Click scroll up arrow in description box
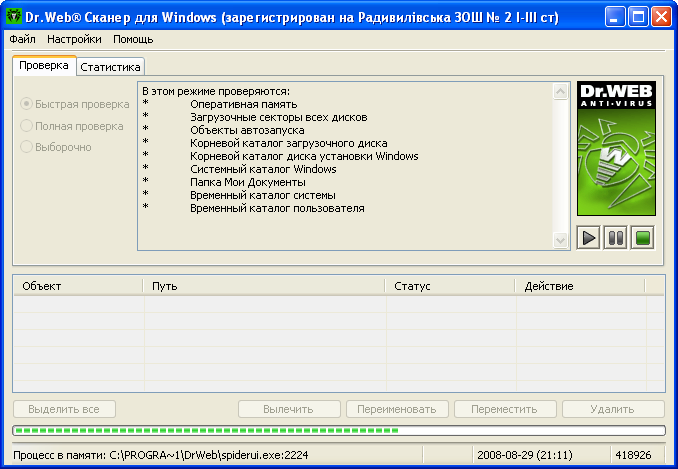Image resolution: width=678 pixels, height=469 pixels. 560,91
